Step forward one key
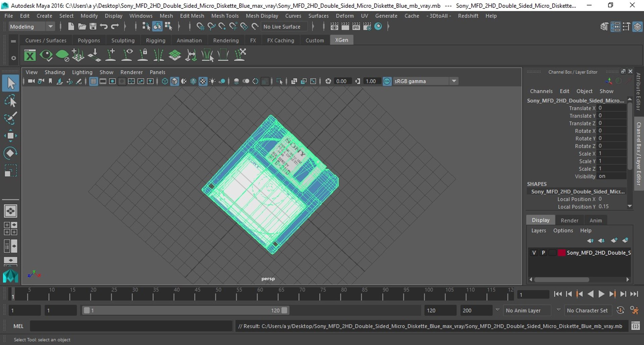Viewport: 644px width, 345px height. click(x=612, y=294)
